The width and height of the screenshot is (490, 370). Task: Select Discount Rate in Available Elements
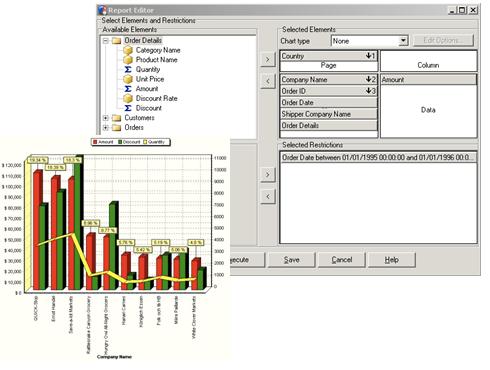click(x=156, y=99)
